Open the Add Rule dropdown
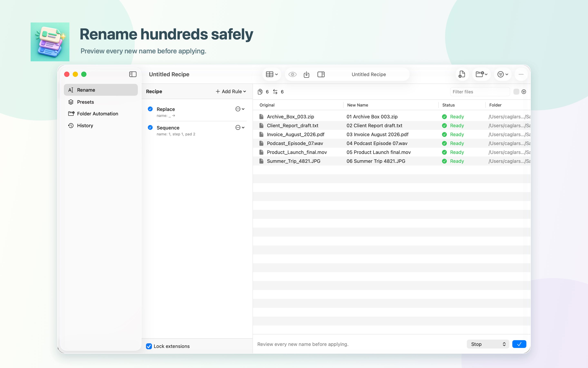The image size is (588, 368). point(231,92)
